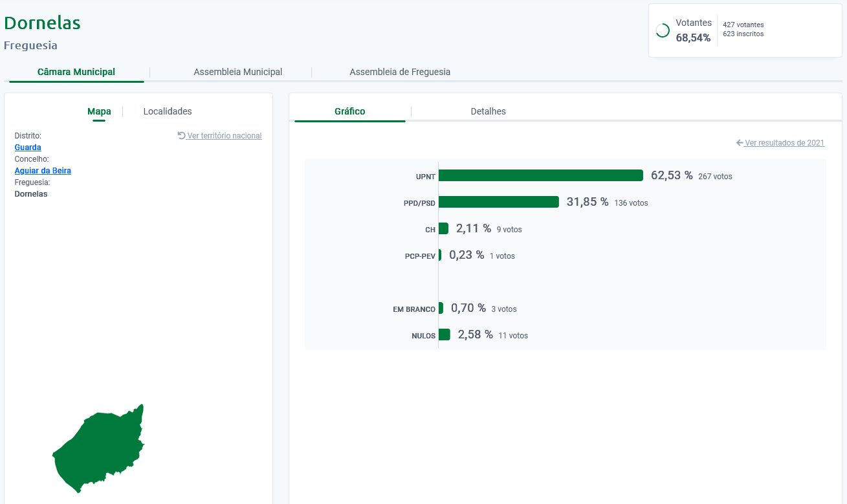The height and width of the screenshot is (504, 847).
Task: Click the UPNT result bar
Action: (x=540, y=175)
